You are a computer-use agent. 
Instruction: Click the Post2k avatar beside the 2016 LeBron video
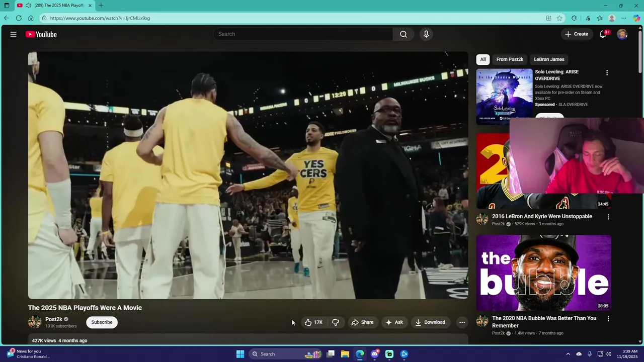coord(482,219)
